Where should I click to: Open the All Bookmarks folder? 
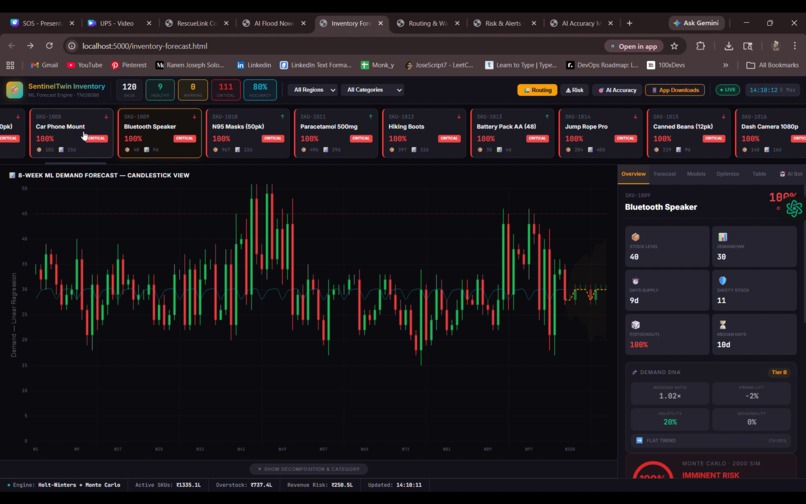(773, 65)
